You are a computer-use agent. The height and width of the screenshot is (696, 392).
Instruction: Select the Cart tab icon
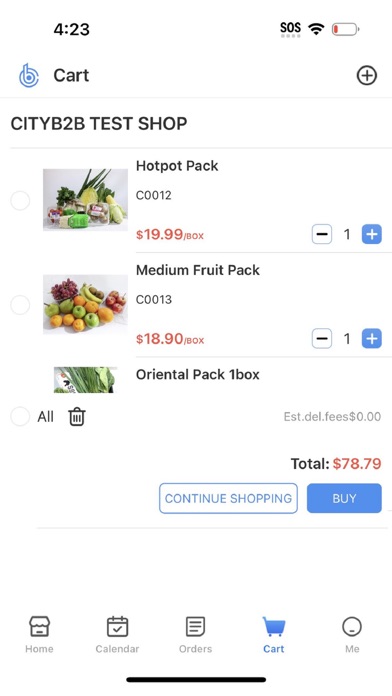tap(273, 627)
